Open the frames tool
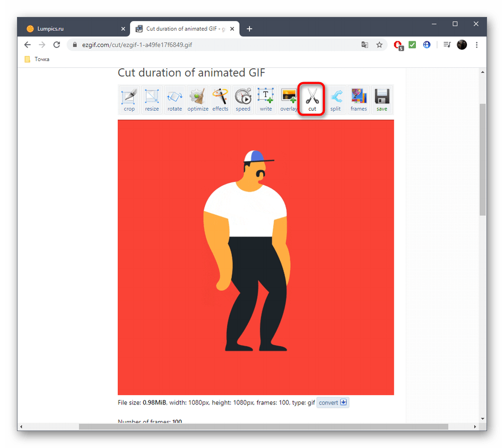Screen dimensions: 504x448 [359, 100]
